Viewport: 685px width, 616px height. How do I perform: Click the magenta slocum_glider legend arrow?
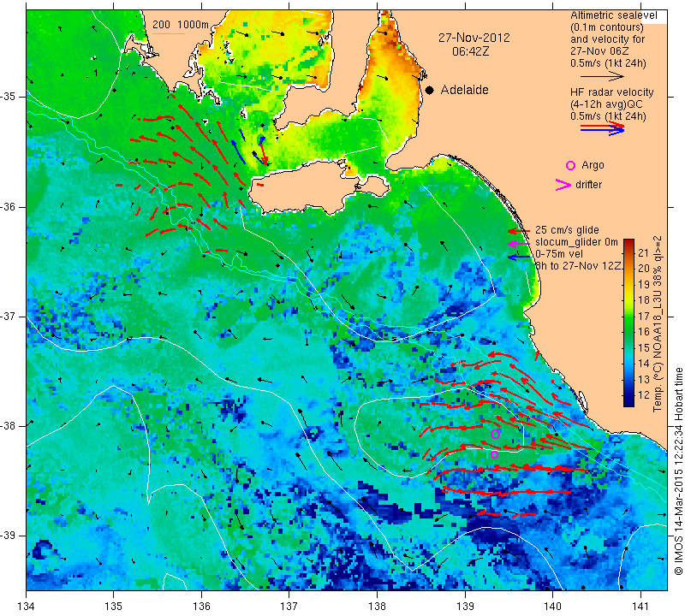(519, 243)
